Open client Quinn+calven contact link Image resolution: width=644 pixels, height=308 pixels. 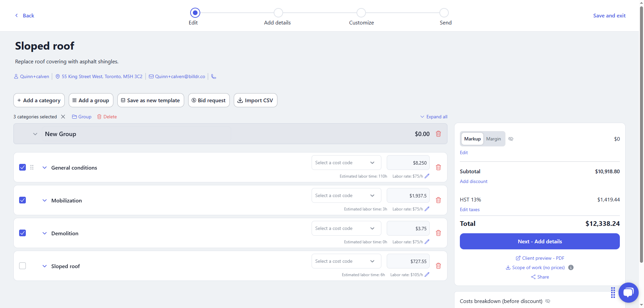[32, 76]
